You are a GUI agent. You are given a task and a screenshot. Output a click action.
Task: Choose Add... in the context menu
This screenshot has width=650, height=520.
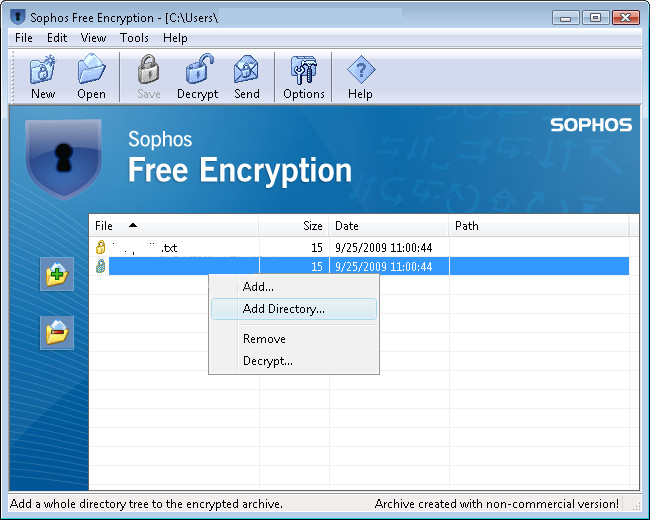294,287
